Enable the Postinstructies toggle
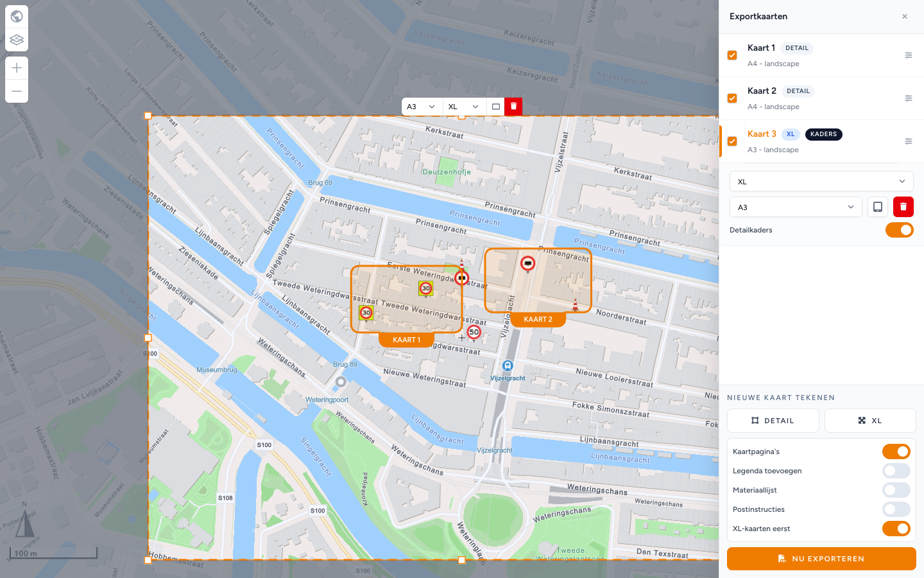Screen dimensions: 924x578 [896, 509]
